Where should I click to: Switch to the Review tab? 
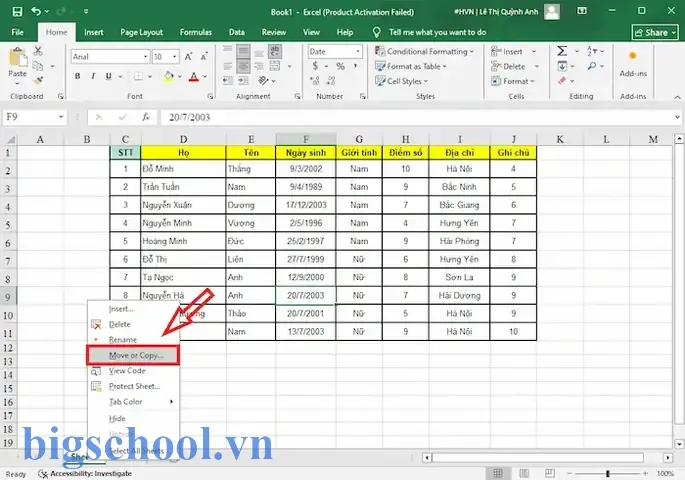point(274,32)
